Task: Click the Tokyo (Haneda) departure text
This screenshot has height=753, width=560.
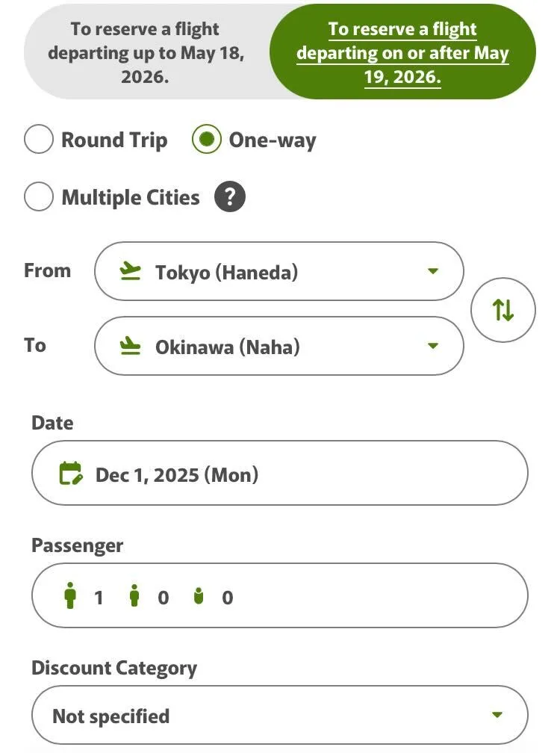Action: [x=226, y=273]
